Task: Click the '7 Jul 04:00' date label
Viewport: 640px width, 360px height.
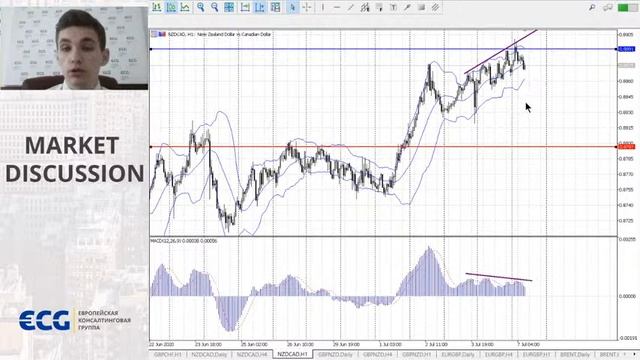Action: [528, 344]
